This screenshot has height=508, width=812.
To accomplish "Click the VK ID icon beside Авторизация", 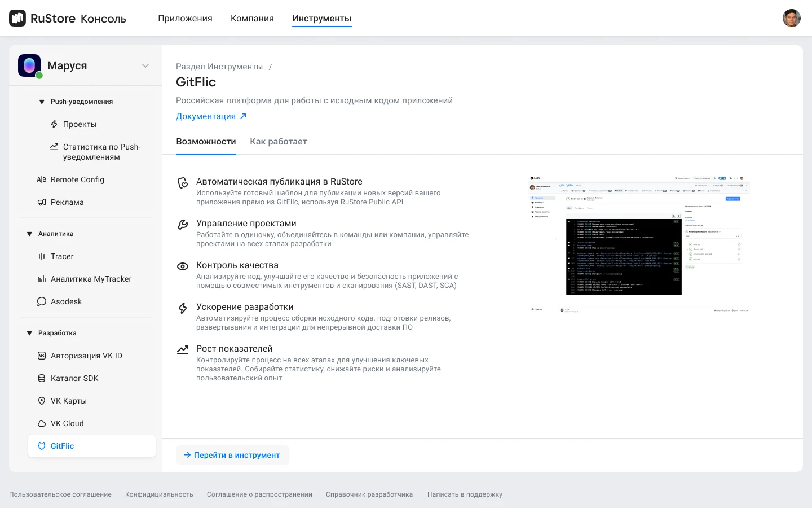I will [42, 356].
